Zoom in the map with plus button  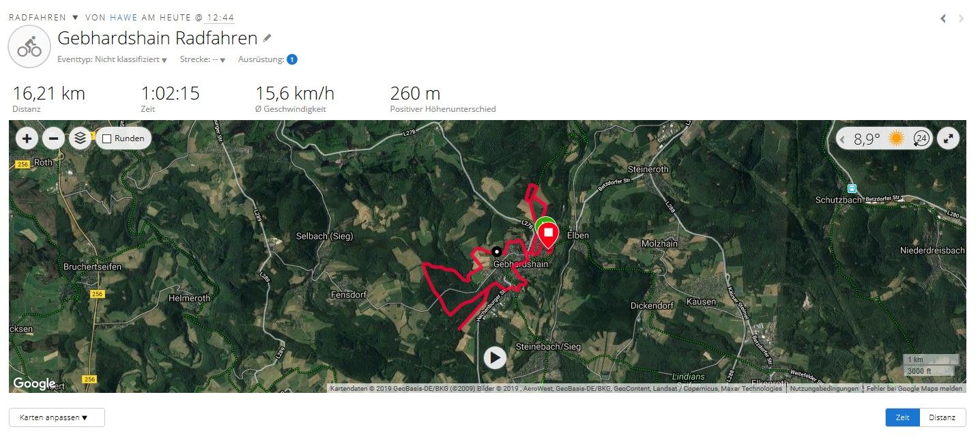click(x=27, y=139)
